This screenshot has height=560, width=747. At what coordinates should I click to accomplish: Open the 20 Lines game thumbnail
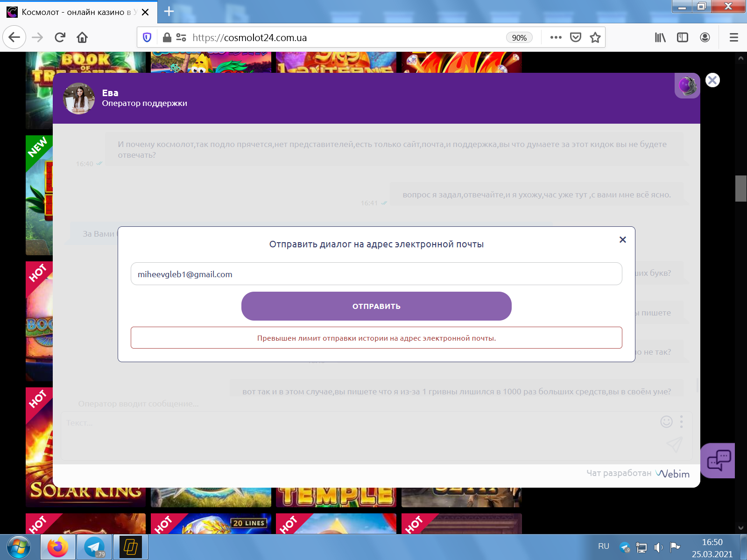pyautogui.click(x=211, y=524)
